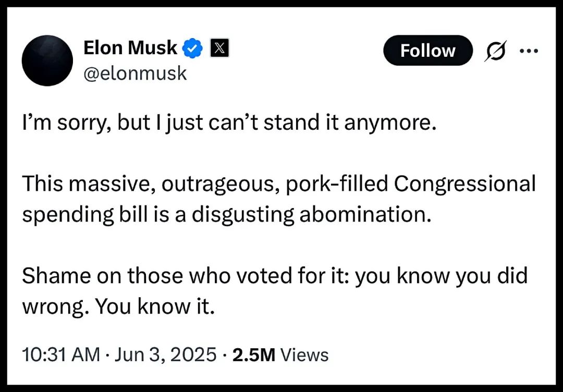The height and width of the screenshot is (392, 563).
Task: Click the blue verified checkmark badge
Action: 192,48
